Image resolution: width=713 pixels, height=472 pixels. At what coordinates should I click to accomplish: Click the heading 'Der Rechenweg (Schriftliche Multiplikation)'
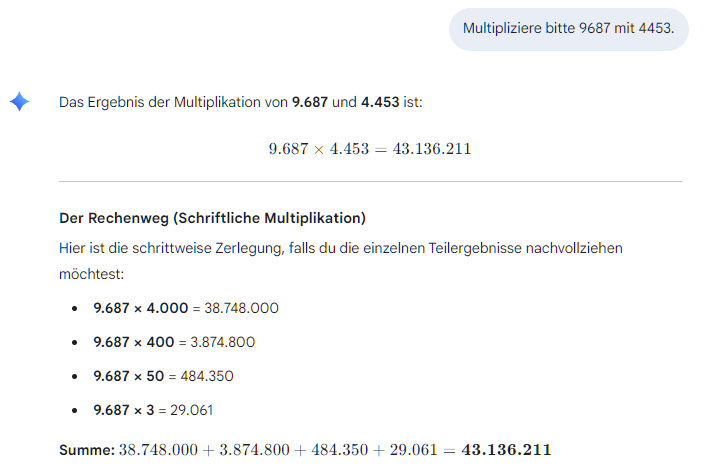click(x=212, y=218)
